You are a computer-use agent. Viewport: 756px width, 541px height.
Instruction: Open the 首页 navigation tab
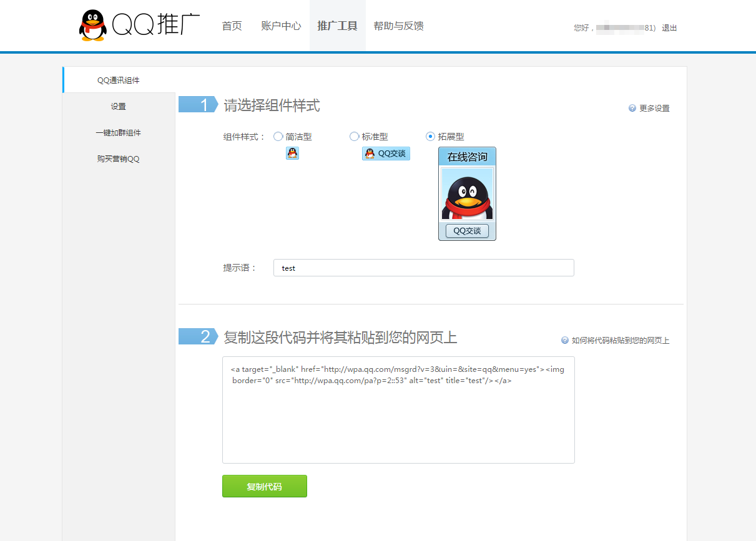(232, 26)
